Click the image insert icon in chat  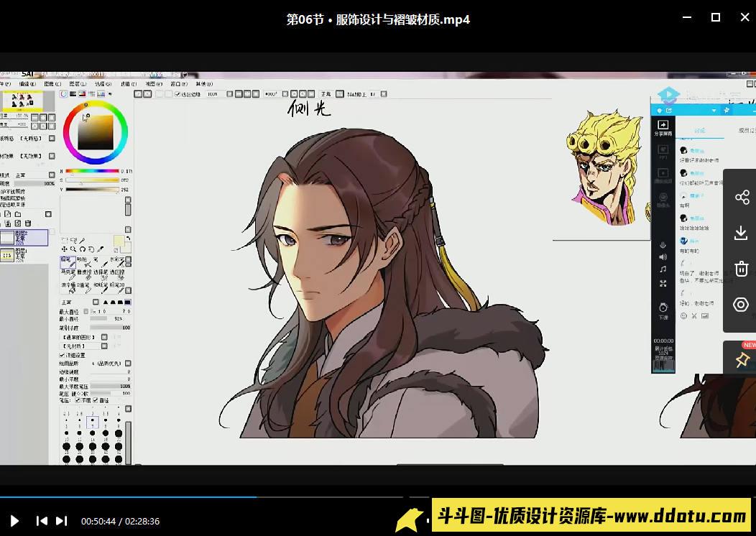pos(705,315)
